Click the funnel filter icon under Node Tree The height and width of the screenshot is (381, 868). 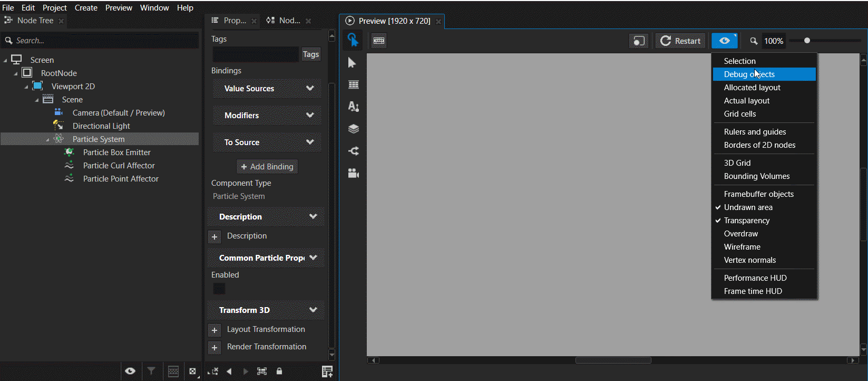pos(151,372)
